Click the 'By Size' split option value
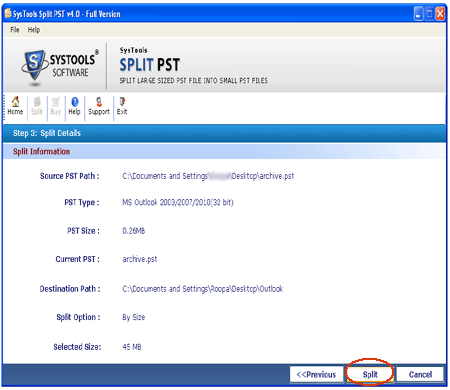 tap(133, 317)
